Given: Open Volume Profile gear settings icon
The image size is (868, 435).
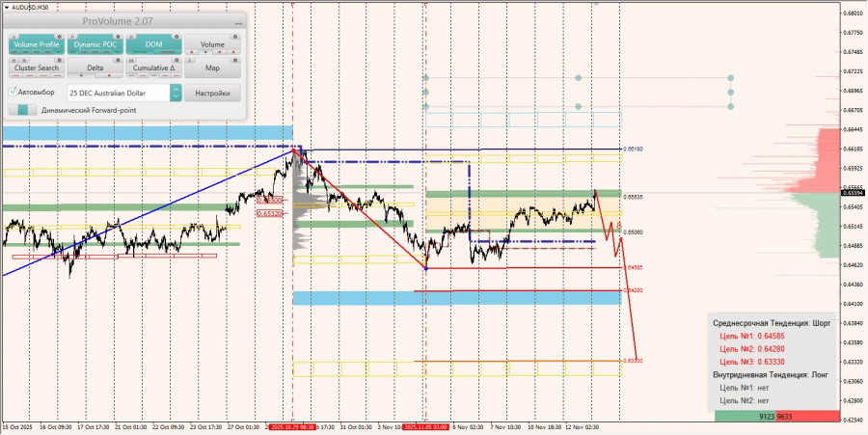Looking at the screenshot, I should (59, 37).
